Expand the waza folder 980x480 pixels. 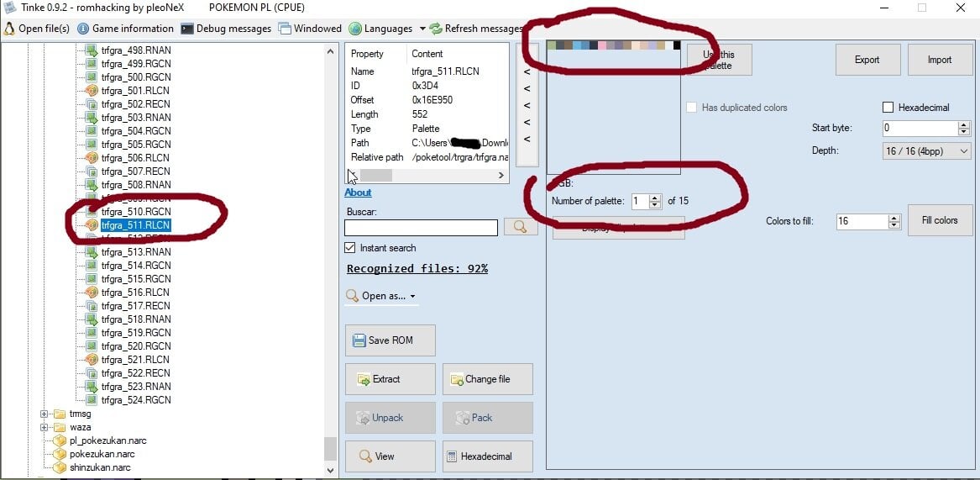45,427
